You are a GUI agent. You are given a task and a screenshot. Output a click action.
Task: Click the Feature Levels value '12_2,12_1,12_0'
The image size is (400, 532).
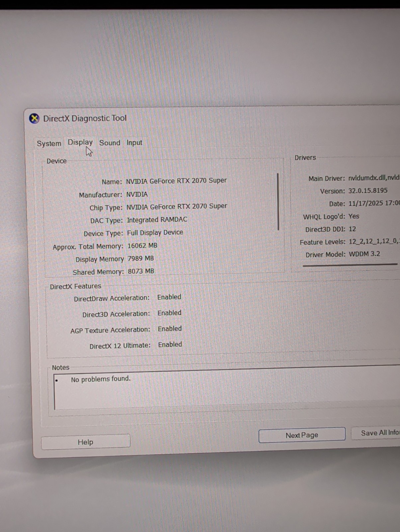coord(373,241)
